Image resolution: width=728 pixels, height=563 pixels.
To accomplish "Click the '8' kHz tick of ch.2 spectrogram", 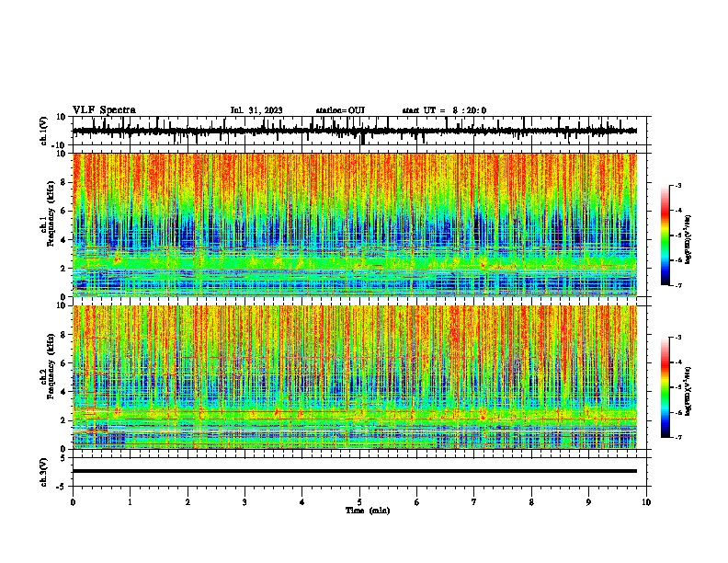I will pyautogui.click(x=64, y=335).
